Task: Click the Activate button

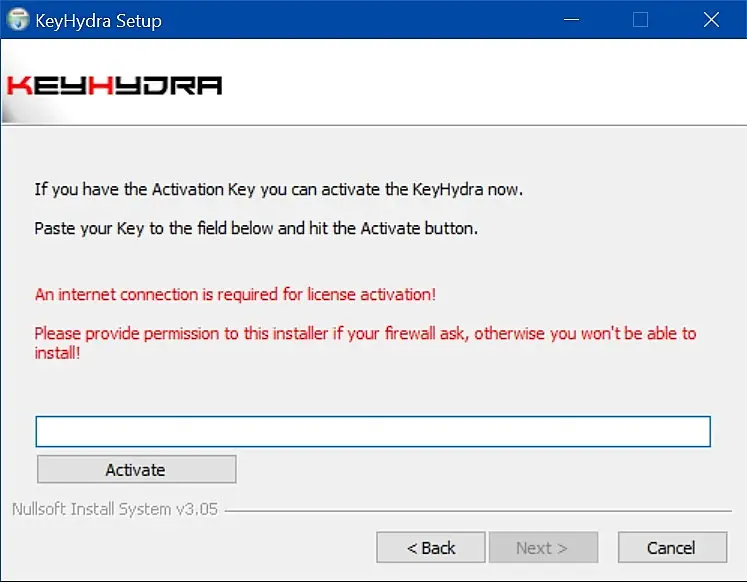Action: pyautogui.click(x=136, y=470)
